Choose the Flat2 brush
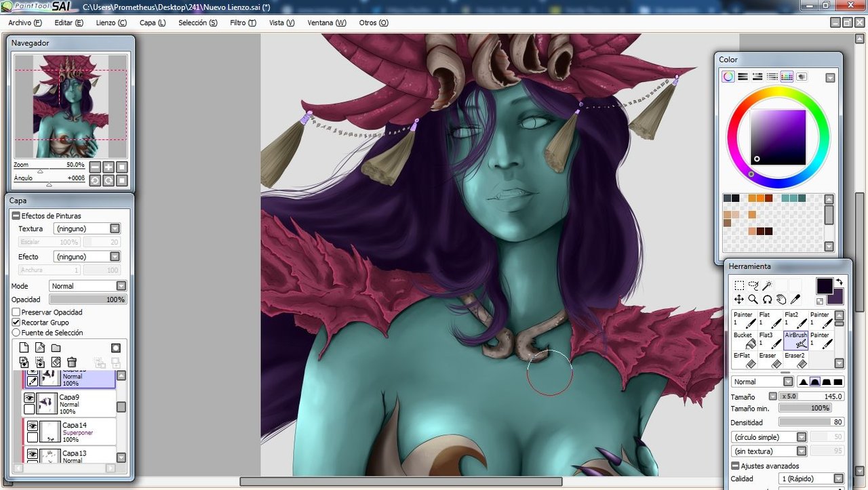868x490 pixels. [x=795, y=320]
